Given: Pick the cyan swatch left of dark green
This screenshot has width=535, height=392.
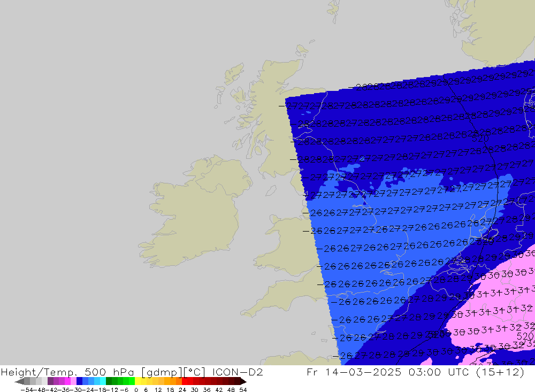Looking at the screenshot, I should point(103,381).
